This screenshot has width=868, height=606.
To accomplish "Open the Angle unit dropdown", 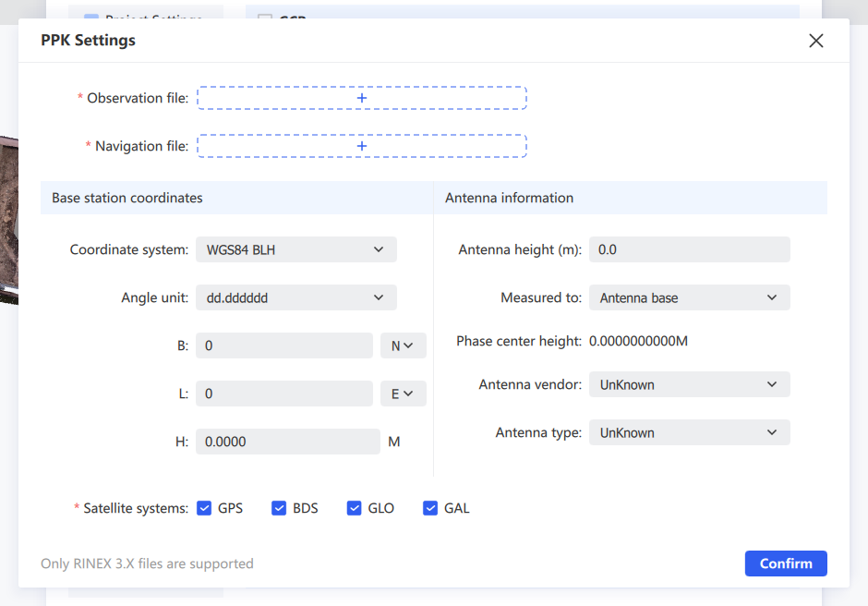I will (296, 298).
